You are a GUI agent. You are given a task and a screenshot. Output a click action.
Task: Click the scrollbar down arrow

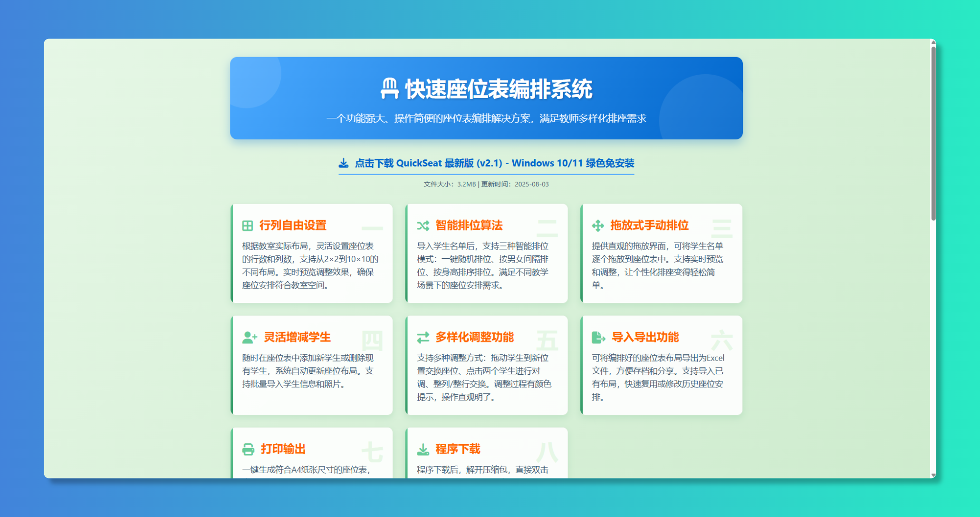(933, 475)
